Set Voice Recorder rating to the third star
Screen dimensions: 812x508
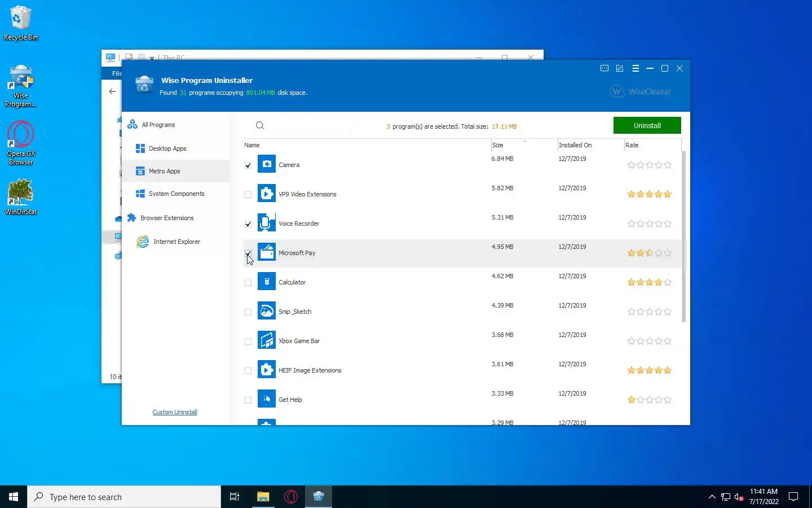point(650,224)
